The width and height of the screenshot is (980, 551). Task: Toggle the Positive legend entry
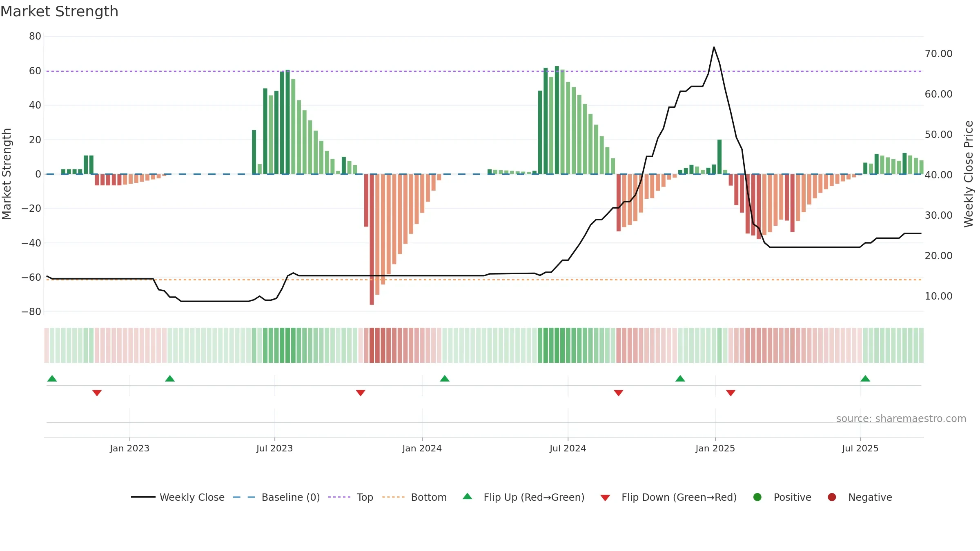pyautogui.click(x=782, y=497)
